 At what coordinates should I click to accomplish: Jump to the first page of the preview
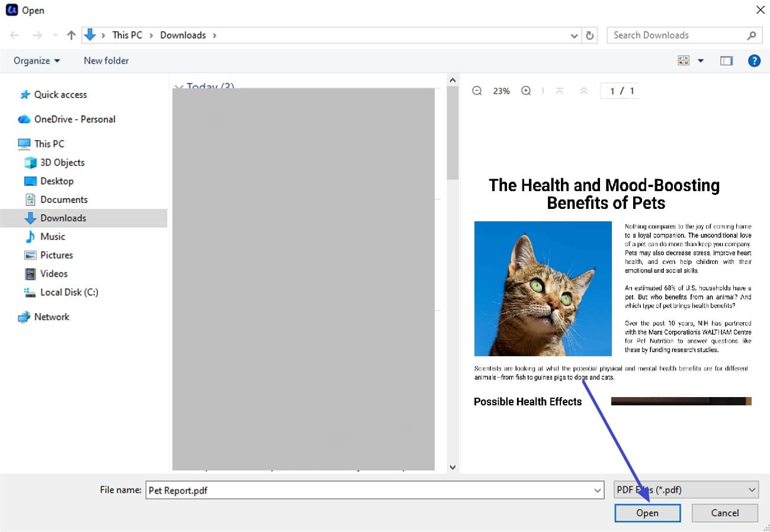tap(559, 91)
